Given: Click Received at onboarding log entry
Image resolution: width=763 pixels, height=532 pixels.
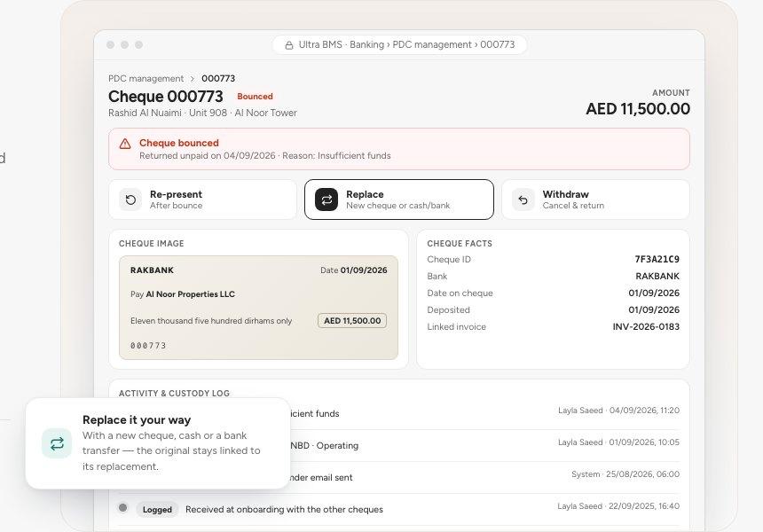Looking at the screenshot, I should (284, 510).
